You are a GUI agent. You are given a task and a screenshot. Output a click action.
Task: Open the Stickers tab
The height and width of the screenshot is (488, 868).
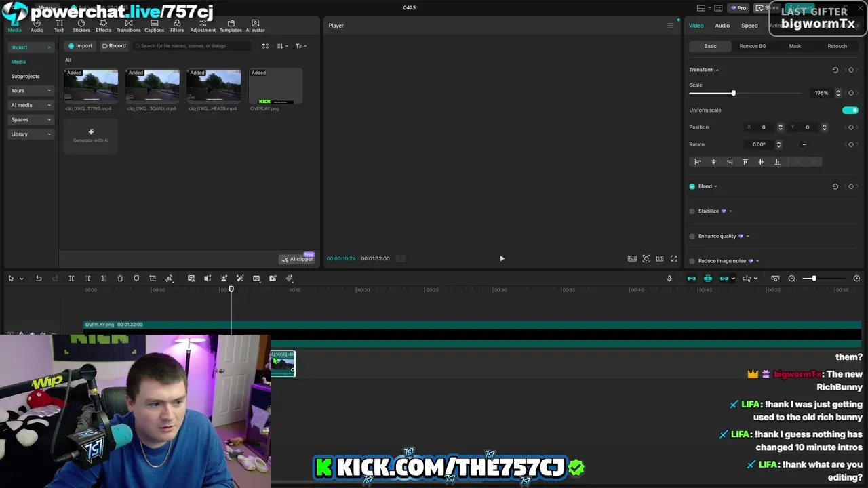pyautogui.click(x=81, y=26)
